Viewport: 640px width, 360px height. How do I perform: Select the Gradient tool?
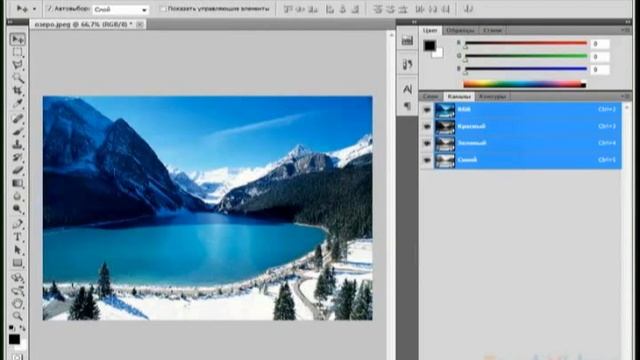tap(18, 183)
